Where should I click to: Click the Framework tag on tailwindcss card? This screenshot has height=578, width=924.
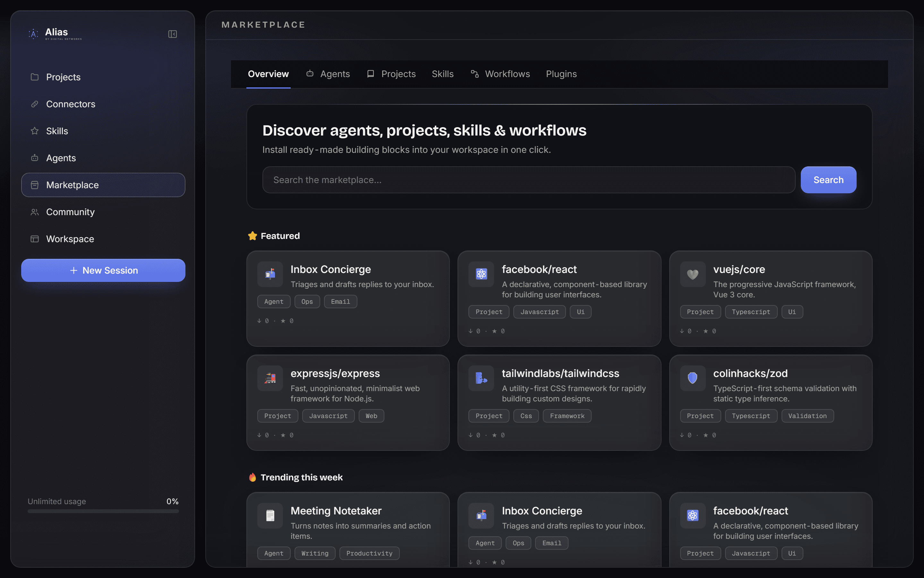point(567,416)
